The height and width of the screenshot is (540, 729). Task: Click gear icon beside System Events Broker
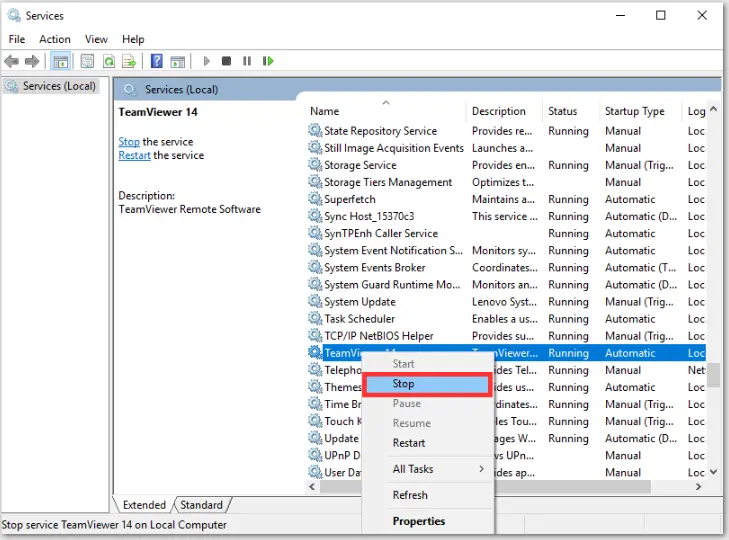tap(315, 267)
